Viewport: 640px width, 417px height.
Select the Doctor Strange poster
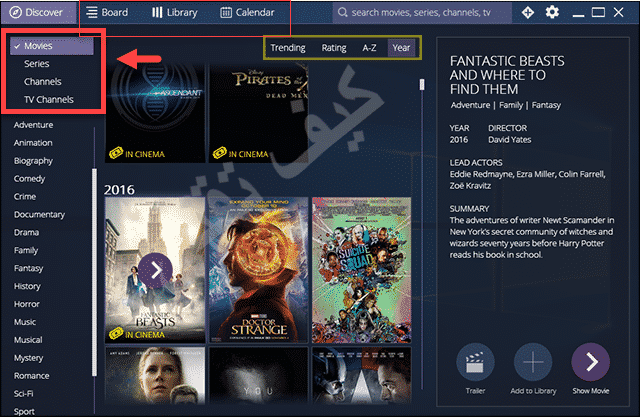pos(258,270)
